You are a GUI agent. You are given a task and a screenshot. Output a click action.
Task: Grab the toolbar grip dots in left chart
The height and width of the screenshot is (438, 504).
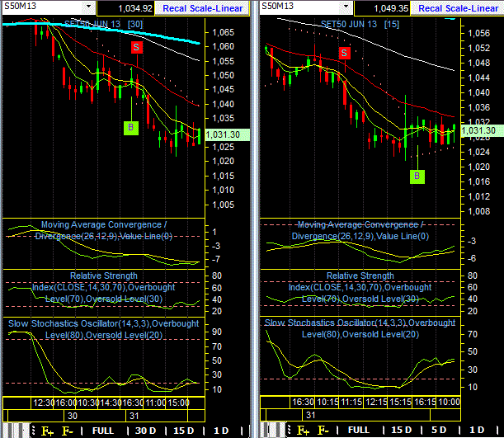click(34, 431)
